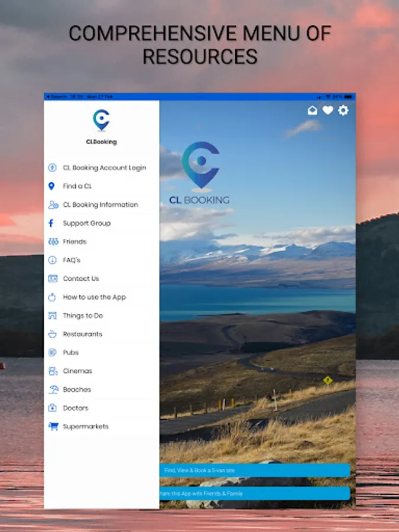Click the Restaurants bowl icon
Image resolution: width=399 pixels, height=532 pixels.
[52, 334]
